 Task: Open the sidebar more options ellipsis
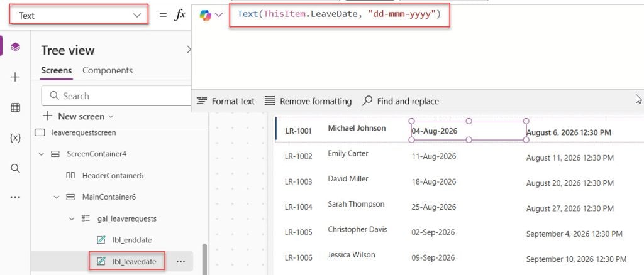pos(15,197)
